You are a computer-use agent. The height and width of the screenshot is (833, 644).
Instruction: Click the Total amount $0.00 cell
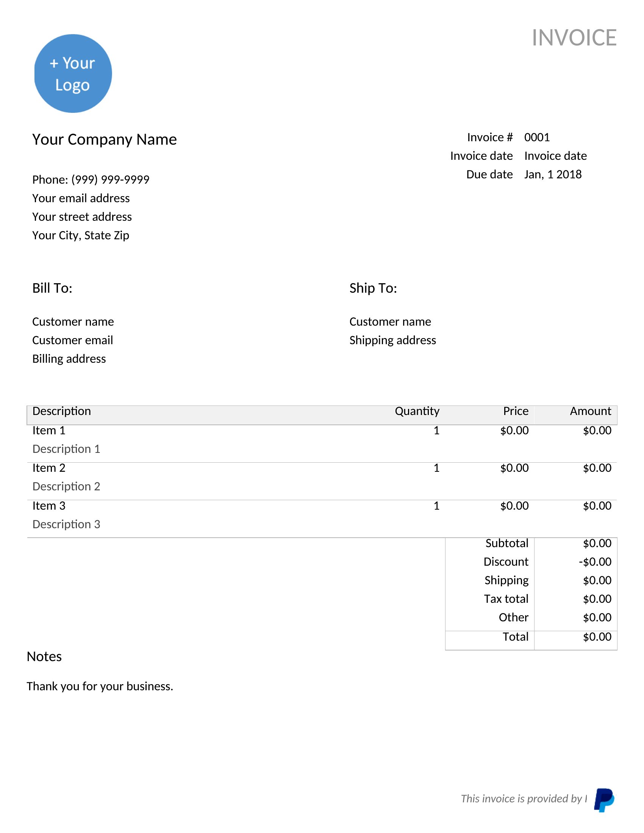click(597, 637)
